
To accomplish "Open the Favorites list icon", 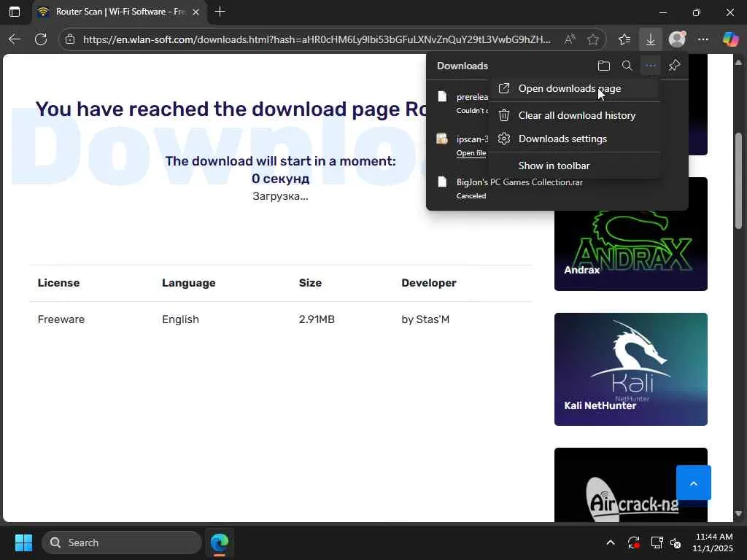I will coord(624,39).
